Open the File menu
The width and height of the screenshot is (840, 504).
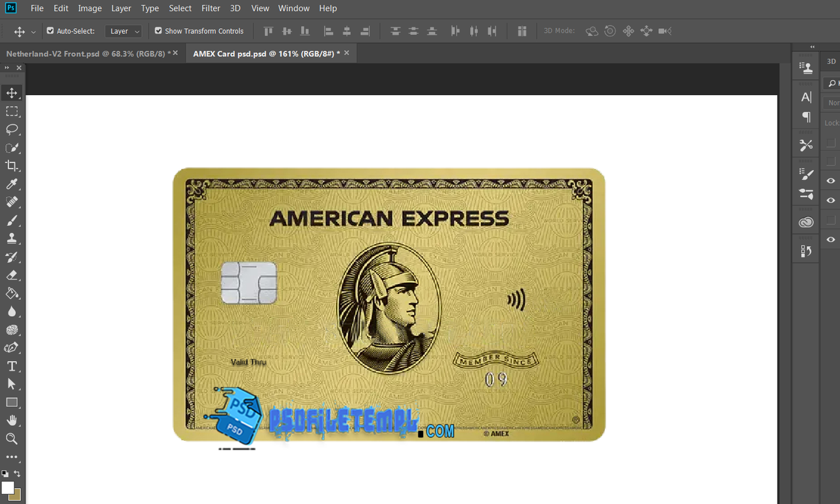37,9
